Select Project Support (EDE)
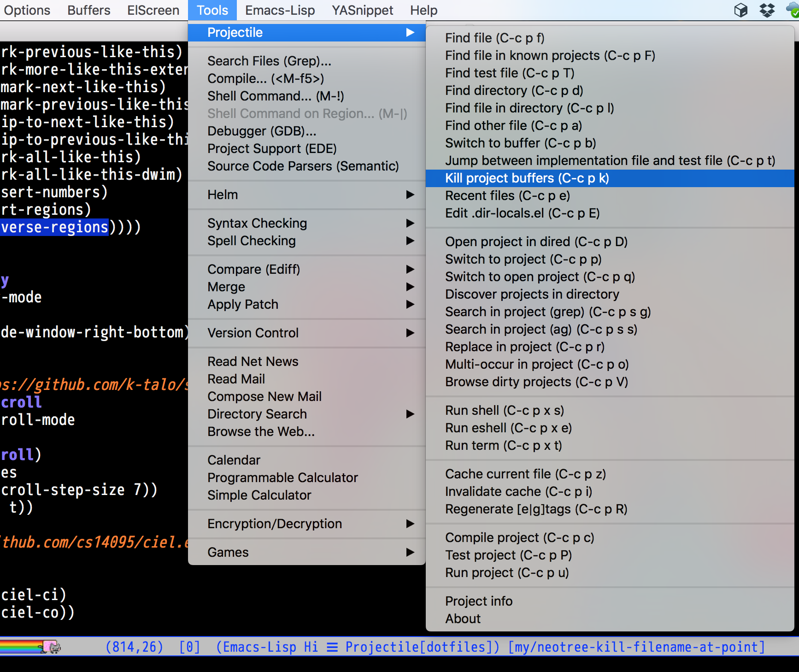The image size is (799, 672). click(307, 148)
